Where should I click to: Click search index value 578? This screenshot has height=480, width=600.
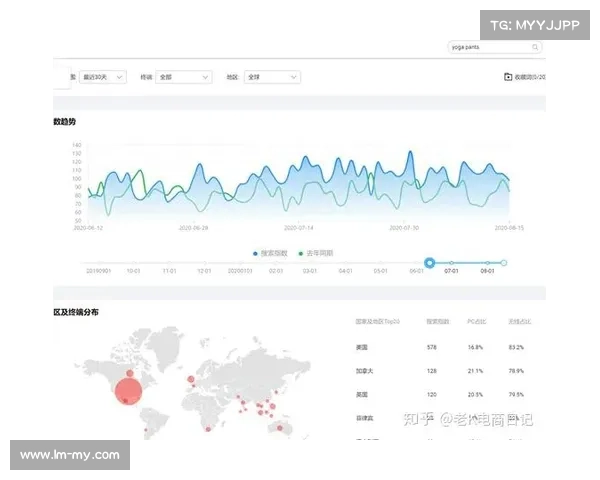[x=432, y=347]
